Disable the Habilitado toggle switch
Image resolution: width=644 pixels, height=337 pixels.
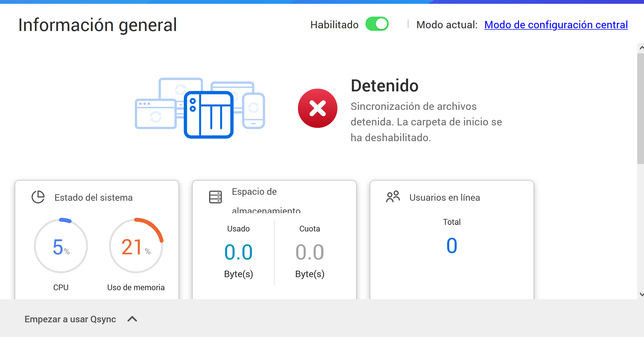click(x=377, y=24)
